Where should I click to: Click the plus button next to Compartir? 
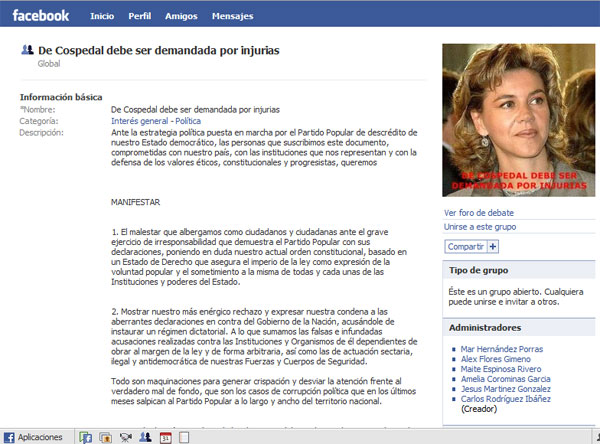tap(493, 246)
